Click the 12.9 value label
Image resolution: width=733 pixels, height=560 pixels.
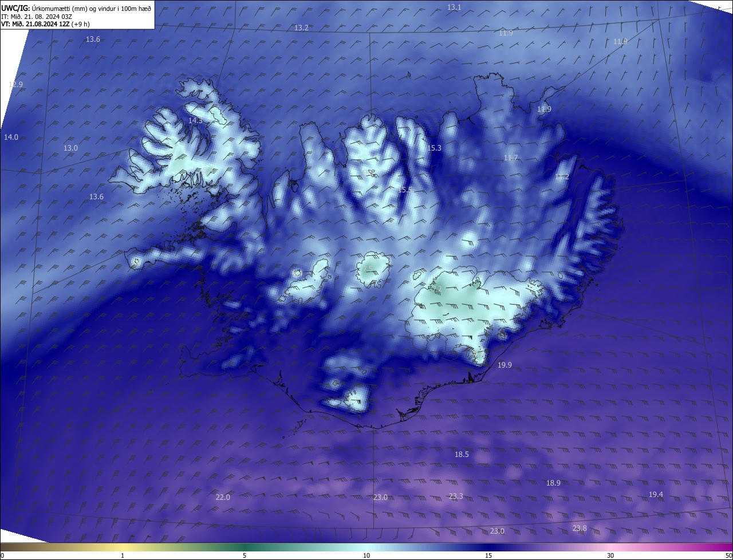coord(15,84)
